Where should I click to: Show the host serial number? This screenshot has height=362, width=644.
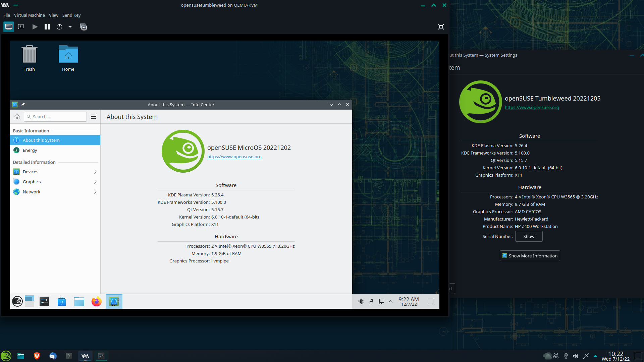coord(529,236)
